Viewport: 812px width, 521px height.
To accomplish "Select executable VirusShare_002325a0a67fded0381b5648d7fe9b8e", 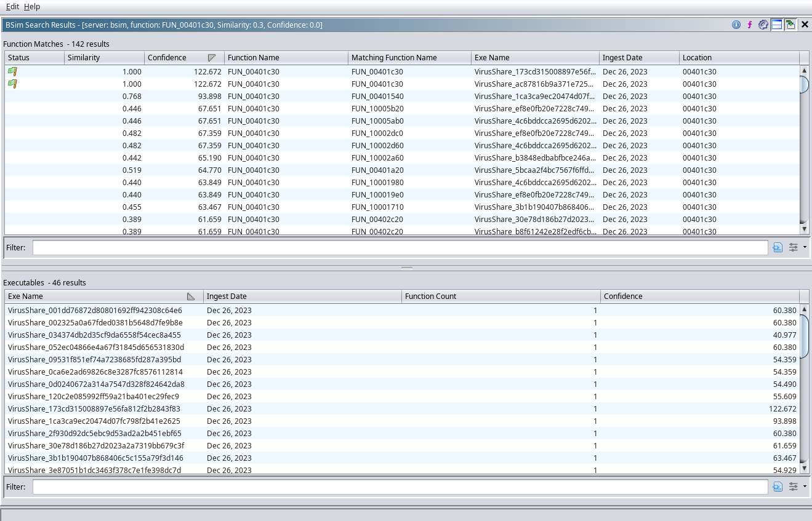I will pyautogui.click(x=95, y=322).
